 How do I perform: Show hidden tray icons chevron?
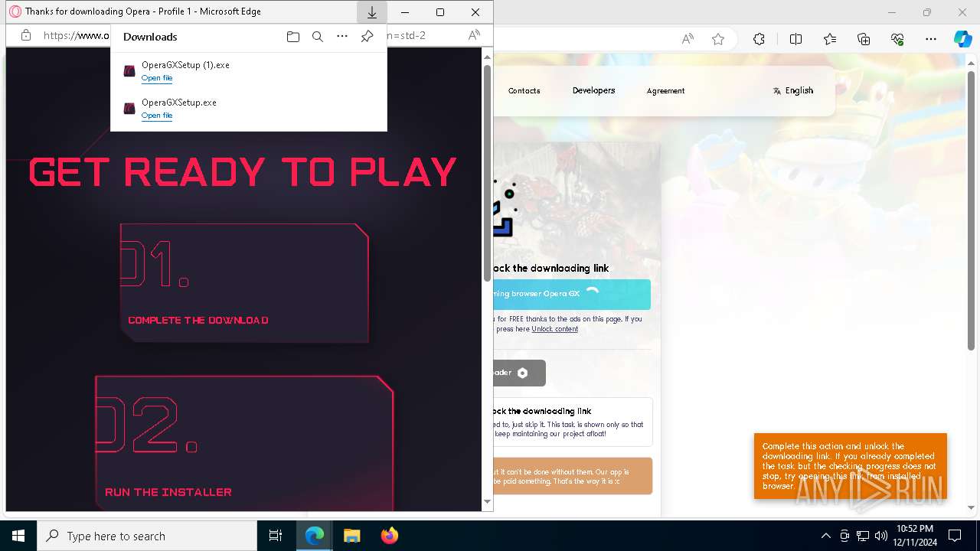click(825, 536)
